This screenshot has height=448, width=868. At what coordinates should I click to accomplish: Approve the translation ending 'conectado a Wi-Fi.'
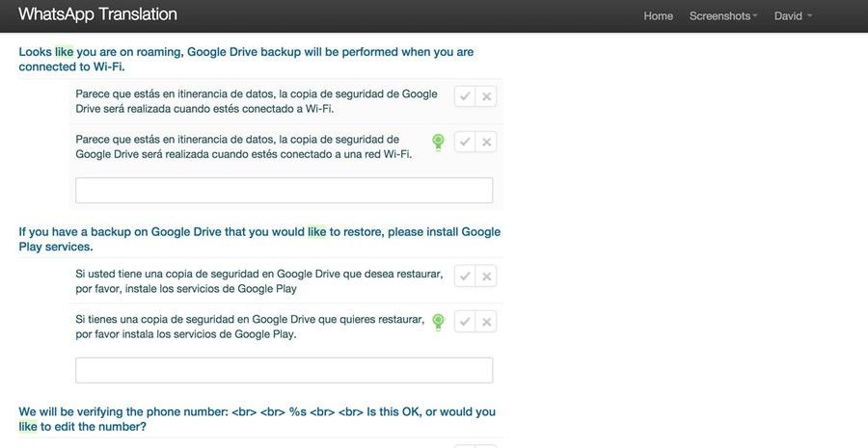click(x=465, y=96)
